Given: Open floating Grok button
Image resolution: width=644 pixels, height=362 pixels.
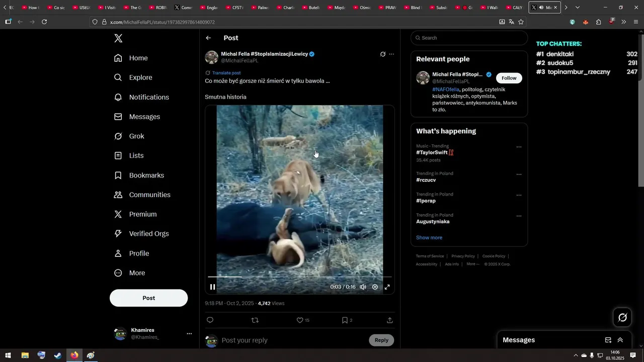Looking at the screenshot, I should 623,317.
